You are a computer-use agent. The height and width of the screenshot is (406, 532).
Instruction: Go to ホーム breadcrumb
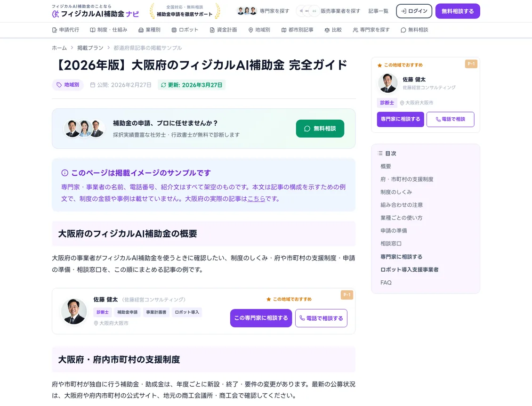[x=59, y=48]
